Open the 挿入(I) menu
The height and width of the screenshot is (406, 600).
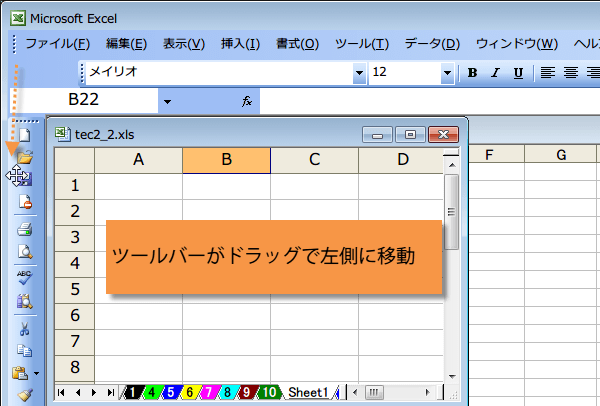(240, 44)
